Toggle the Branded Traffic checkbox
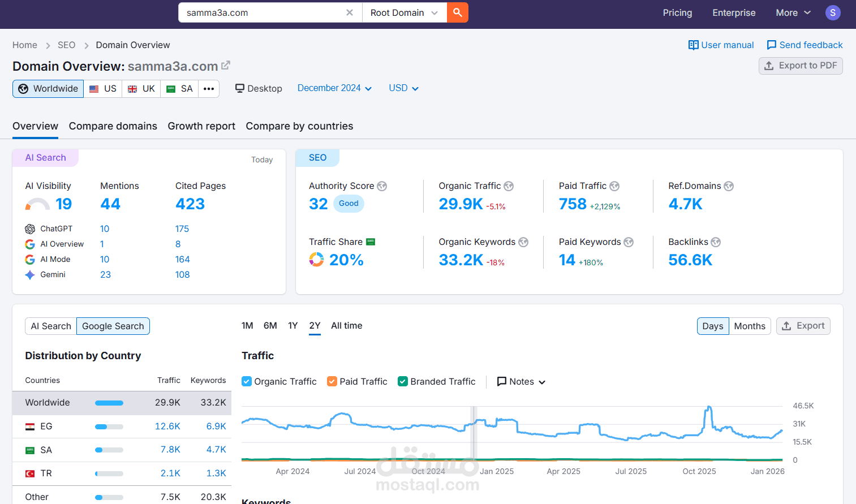 403,381
